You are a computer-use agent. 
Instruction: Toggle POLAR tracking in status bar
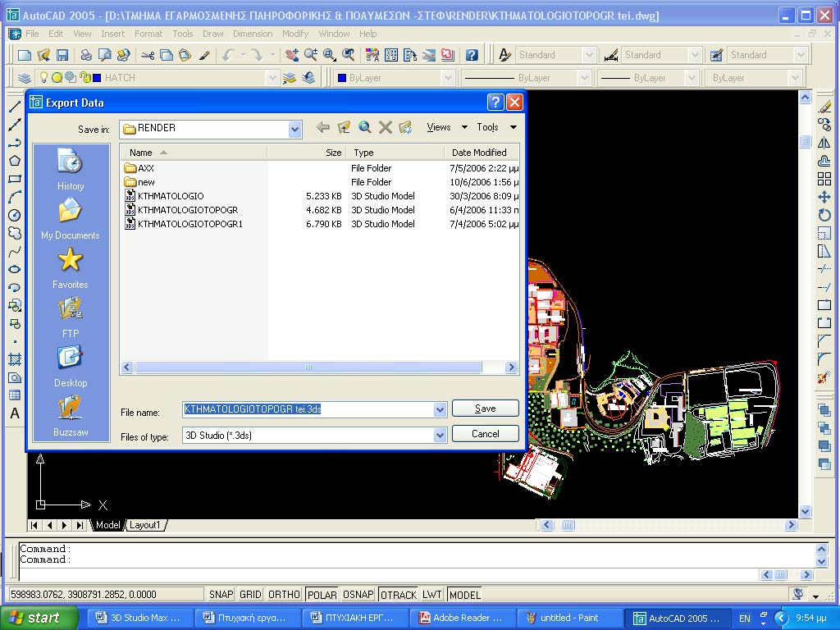(322, 595)
